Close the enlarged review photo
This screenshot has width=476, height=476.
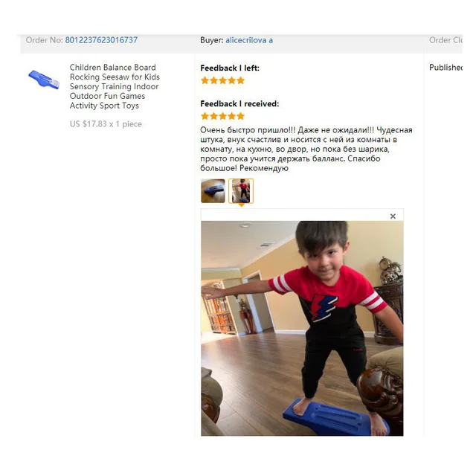click(393, 216)
